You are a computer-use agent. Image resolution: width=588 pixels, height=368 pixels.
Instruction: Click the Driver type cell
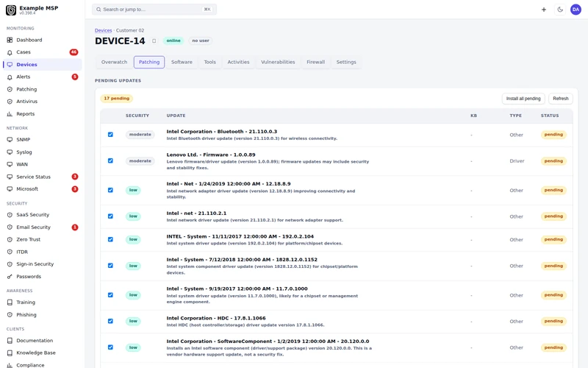(x=517, y=161)
